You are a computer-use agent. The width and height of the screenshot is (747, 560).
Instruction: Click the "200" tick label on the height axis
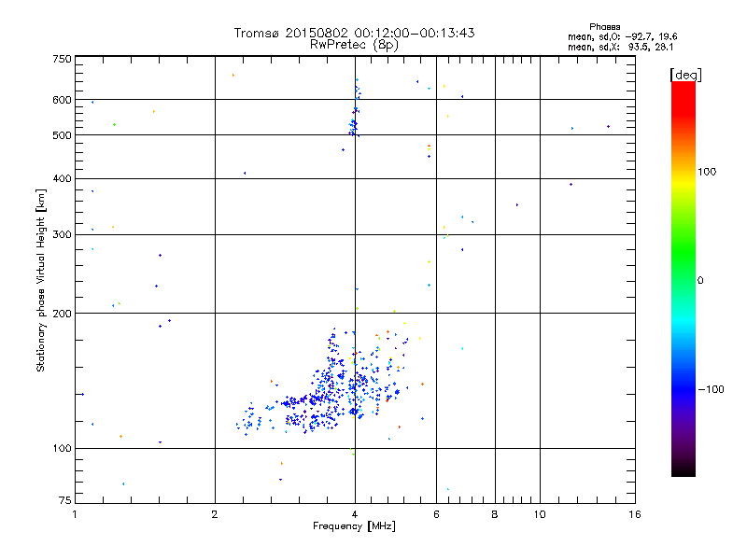(x=62, y=314)
